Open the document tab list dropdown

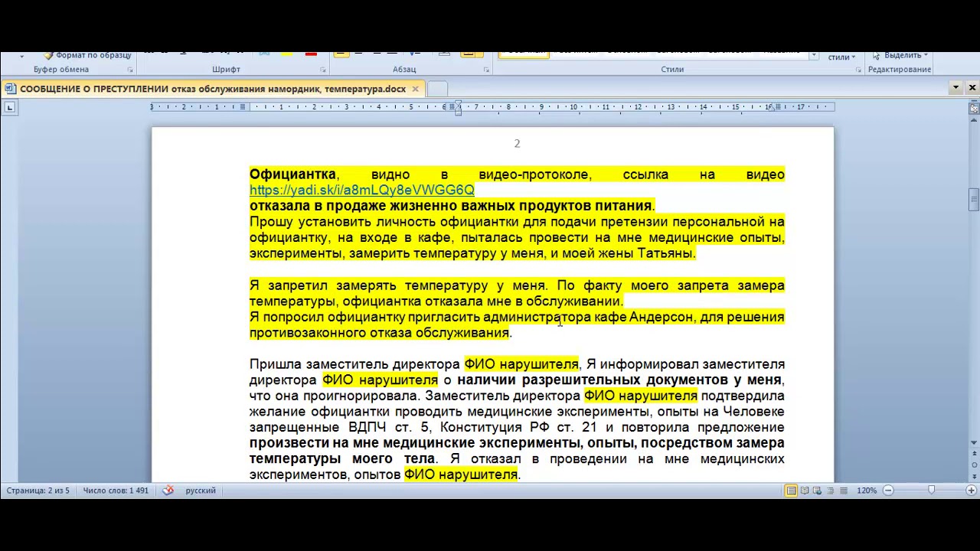coord(955,88)
